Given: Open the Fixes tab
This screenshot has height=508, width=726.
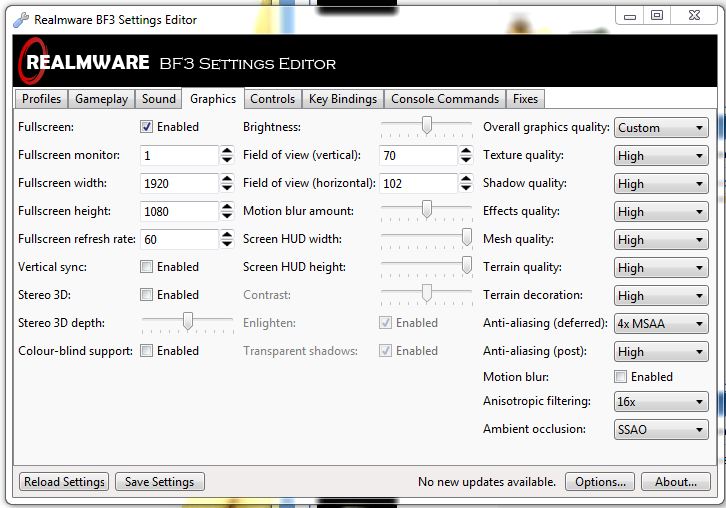Looking at the screenshot, I should 526,99.
